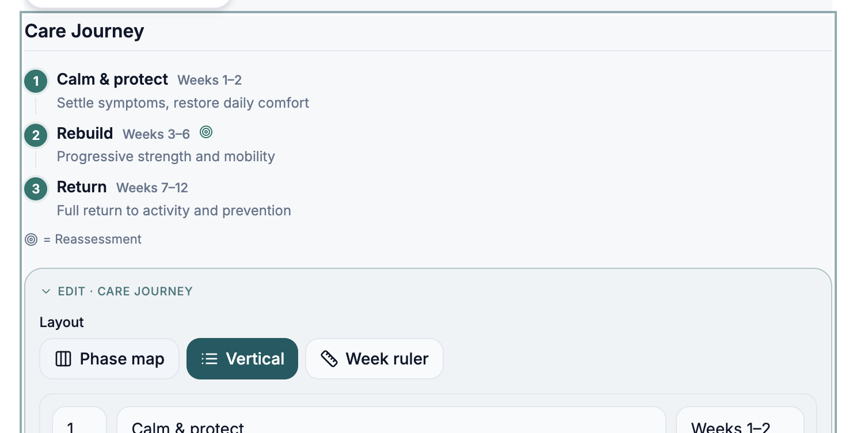Edit the Weeks 1–2 duration field

740,420
